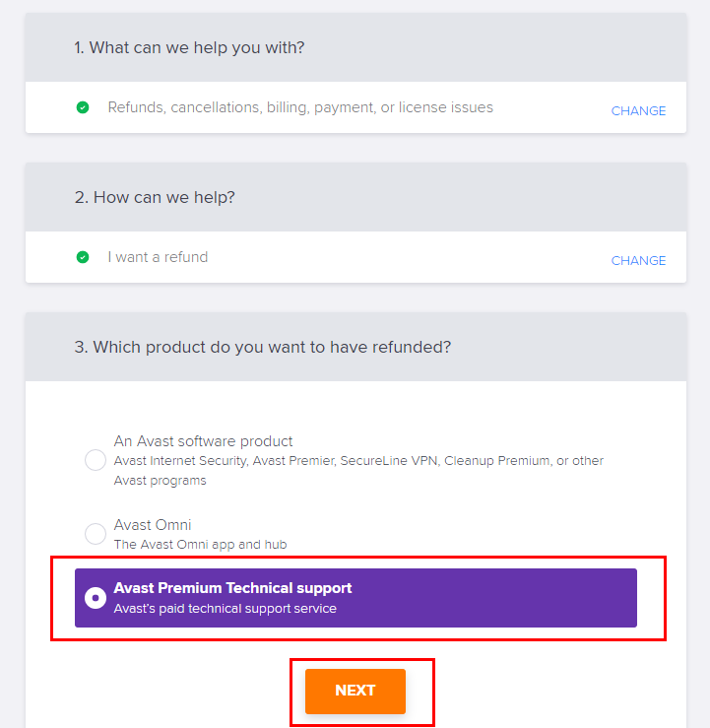Click the green checkmark beside Refunds, cancellations answer

click(83, 107)
